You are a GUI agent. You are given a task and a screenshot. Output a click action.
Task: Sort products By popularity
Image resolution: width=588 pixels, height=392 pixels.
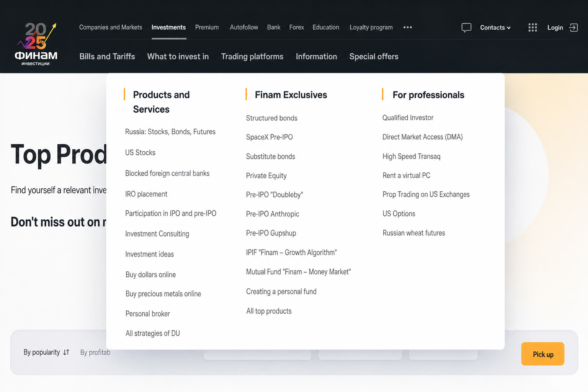coord(42,352)
